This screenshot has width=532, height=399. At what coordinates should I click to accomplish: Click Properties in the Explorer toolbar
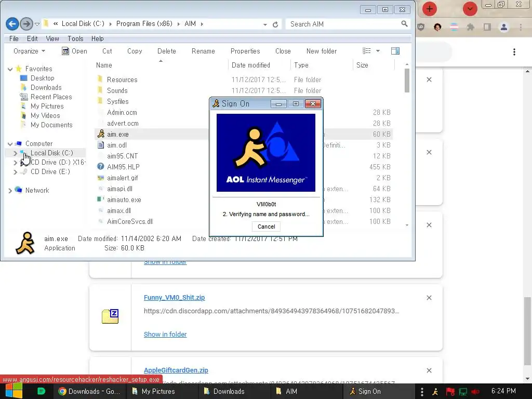click(245, 51)
